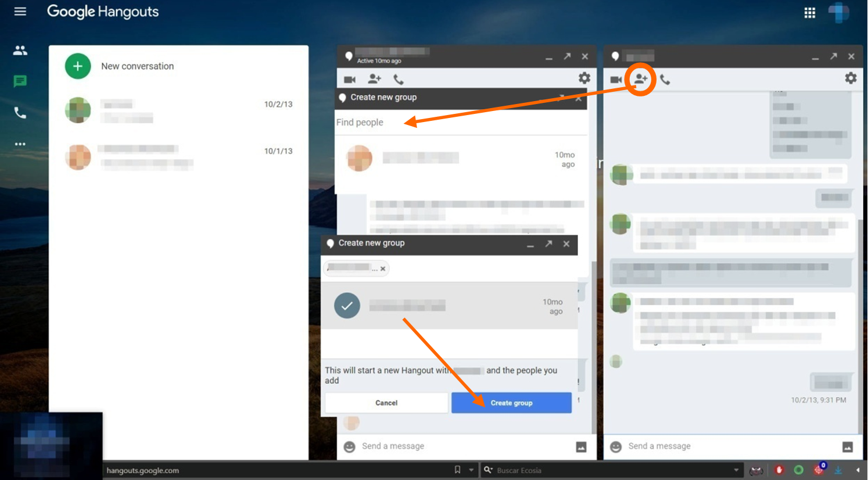Click the New conversation label
This screenshot has width=868, height=480.
(x=138, y=66)
